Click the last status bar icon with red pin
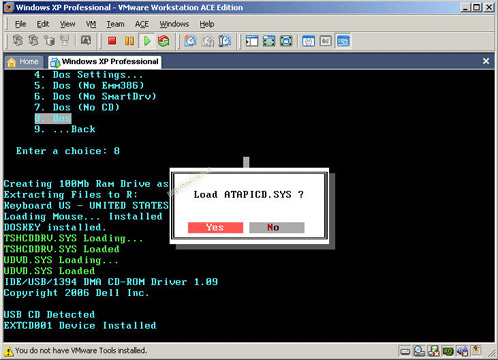Image resolution: width=498 pixels, height=360 pixels. 477,350
